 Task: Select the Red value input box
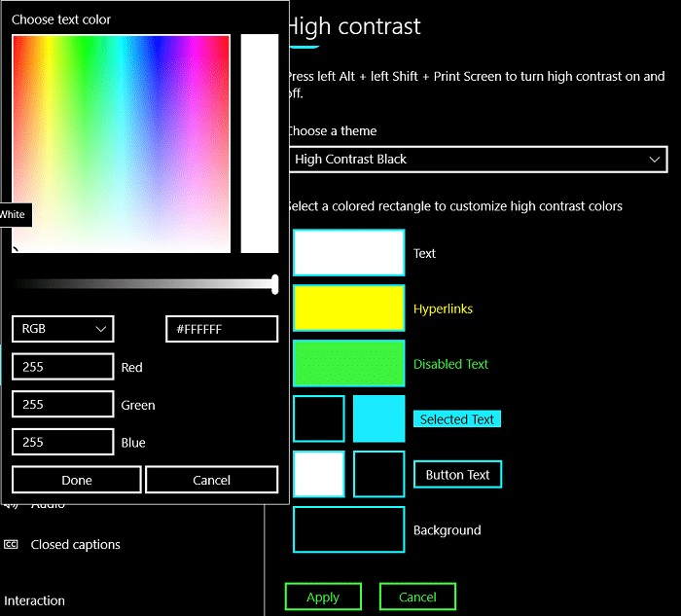pos(63,367)
